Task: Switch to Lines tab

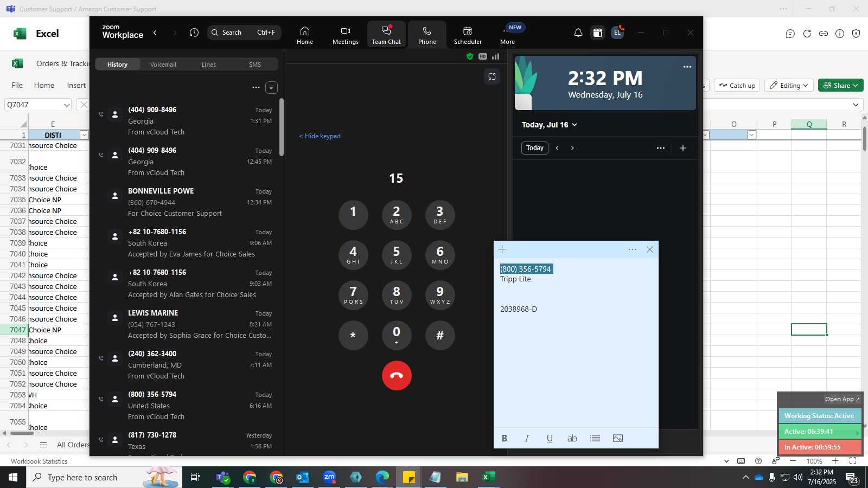Action: (209, 65)
